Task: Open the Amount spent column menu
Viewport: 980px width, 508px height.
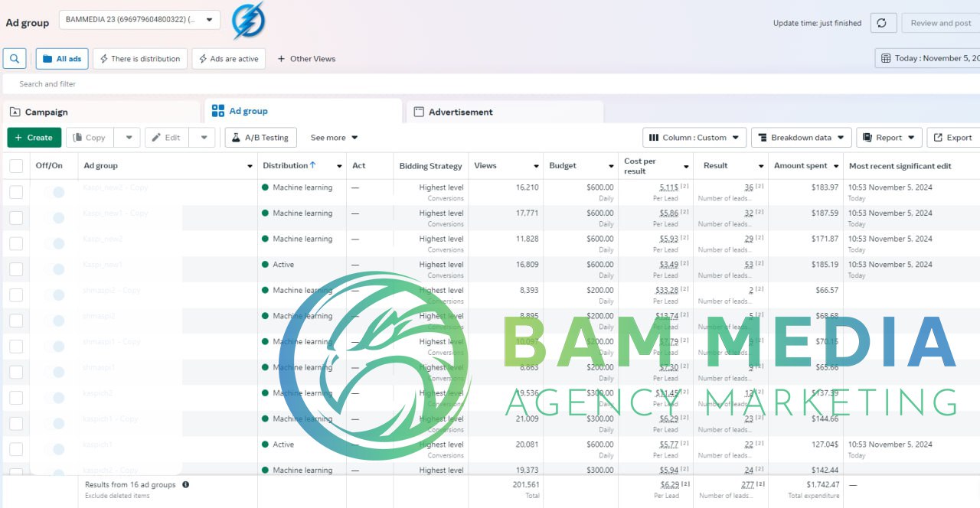Action: (836, 166)
